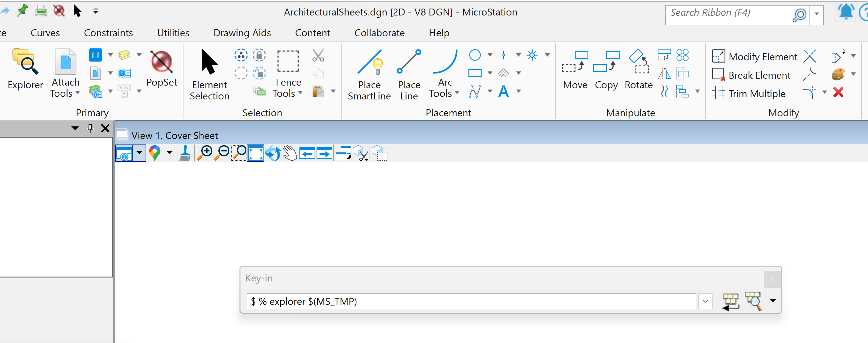Open Arc Tools in Placement
This screenshot has height=343, width=868.
coord(445,74)
